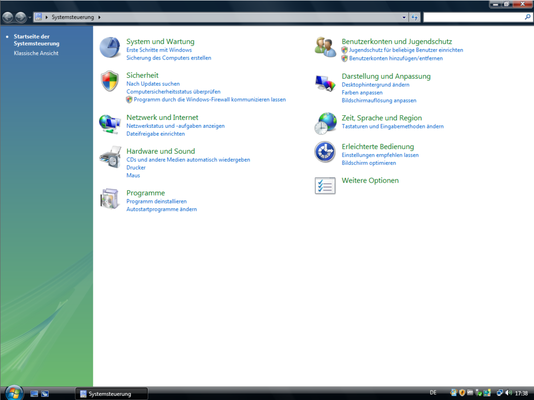This screenshot has width=534, height=400.
Task: Open the System und Wartung category icon
Action: 110,47
